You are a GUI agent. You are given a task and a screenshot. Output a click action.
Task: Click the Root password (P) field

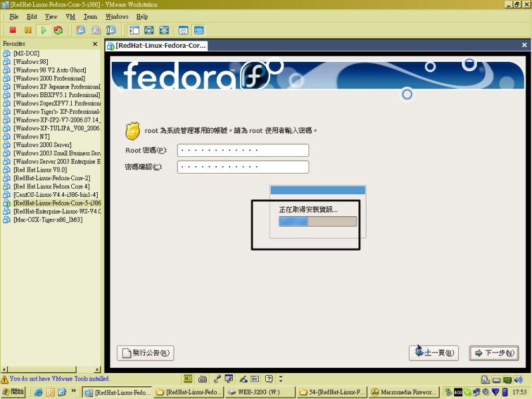243,150
